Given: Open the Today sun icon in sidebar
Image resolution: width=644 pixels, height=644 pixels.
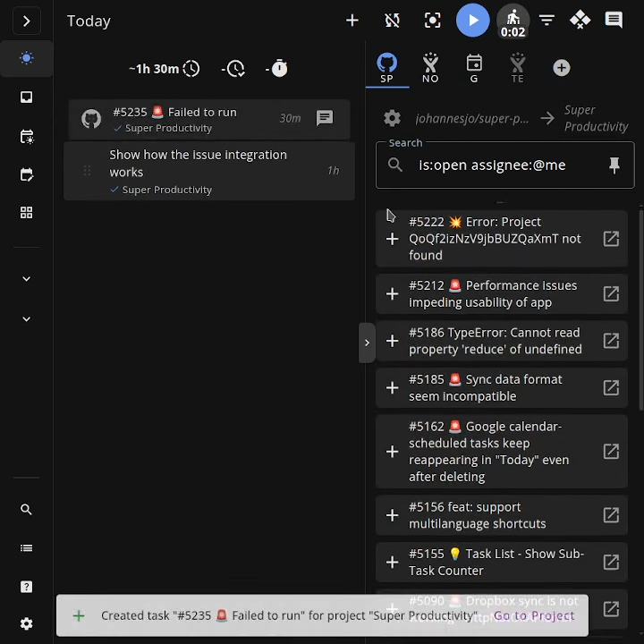Looking at the screenshot, I should pyautogui.click(x=26, y=58).
